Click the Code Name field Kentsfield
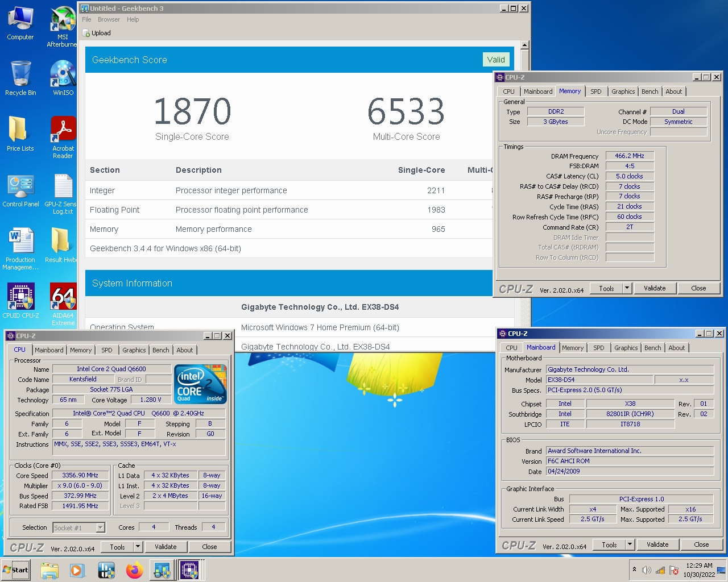 (83, 379)
